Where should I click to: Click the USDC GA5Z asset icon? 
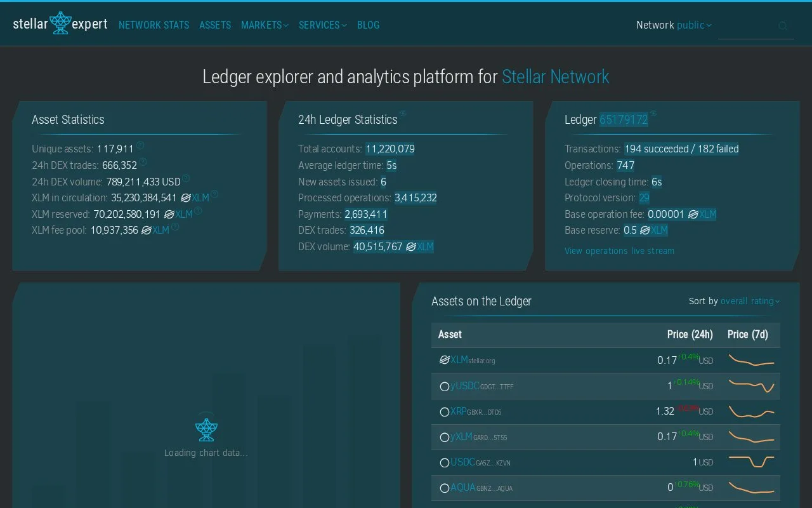(445, 463)
